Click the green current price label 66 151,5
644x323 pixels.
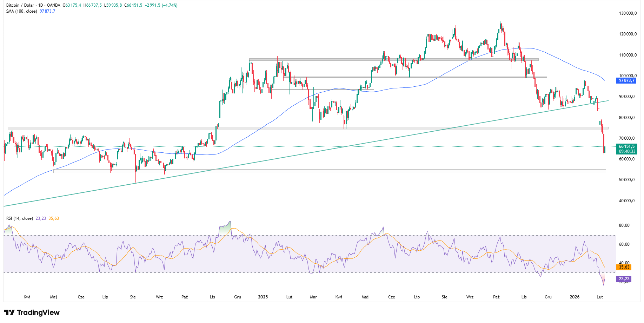626,146
